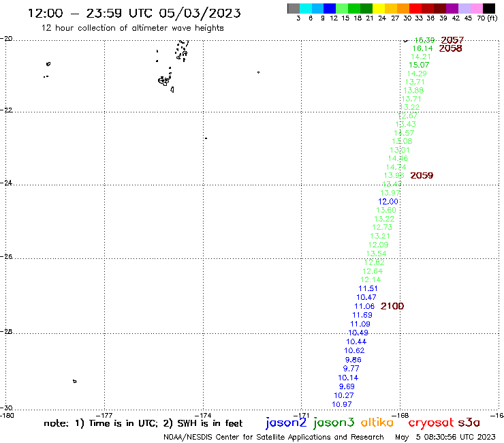Click the gray swatch in the color scale
The height and width of the screenshot is (443, 504).
pyautogui.click(x=294, y=8)
